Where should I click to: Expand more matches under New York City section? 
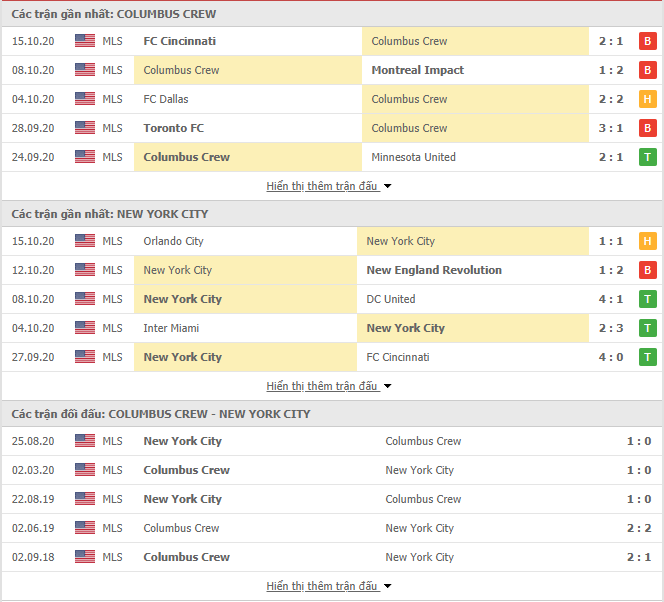coord(328,386)
